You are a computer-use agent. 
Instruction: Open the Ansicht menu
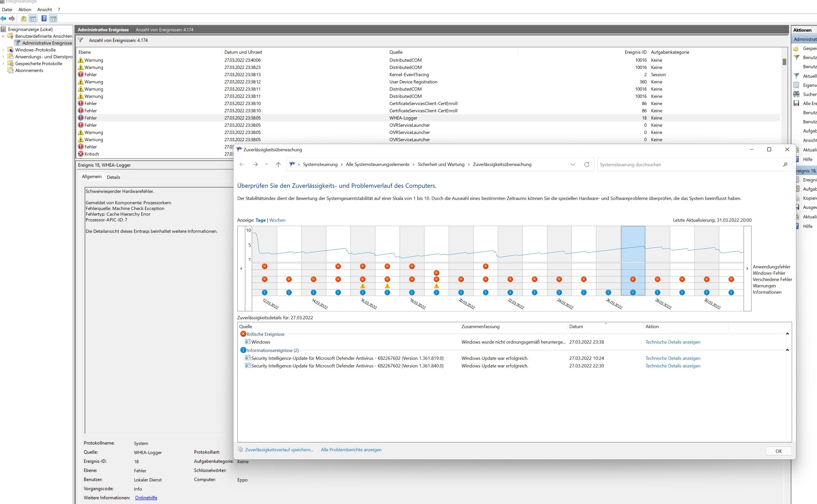(x=44, y=10)
